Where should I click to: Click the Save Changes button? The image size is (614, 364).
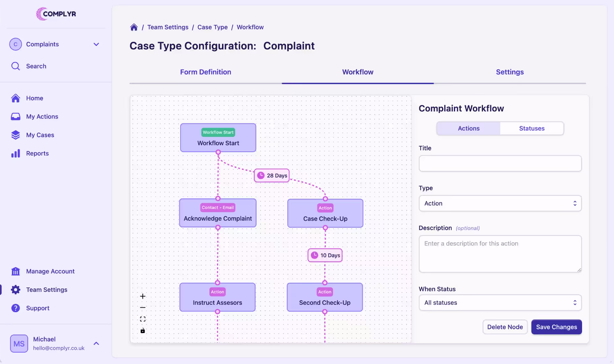tap(556, 327)
